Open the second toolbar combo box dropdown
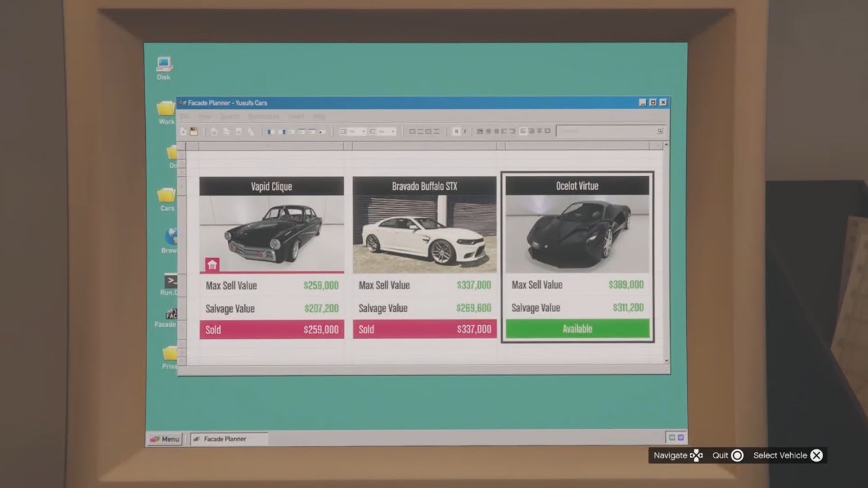Viewport: 868px width, 488px height. (x=383, y=131)
